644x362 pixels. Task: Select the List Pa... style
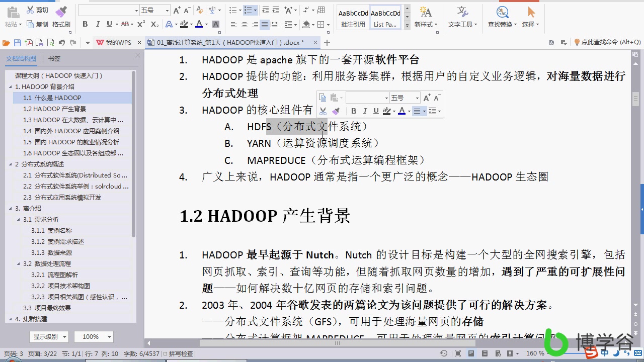[385, 18]
